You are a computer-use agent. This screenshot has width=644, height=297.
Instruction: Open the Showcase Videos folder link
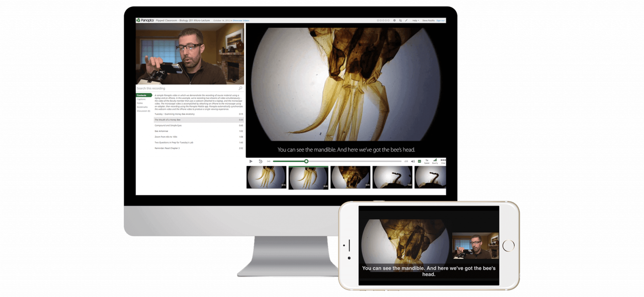(241, 21)
